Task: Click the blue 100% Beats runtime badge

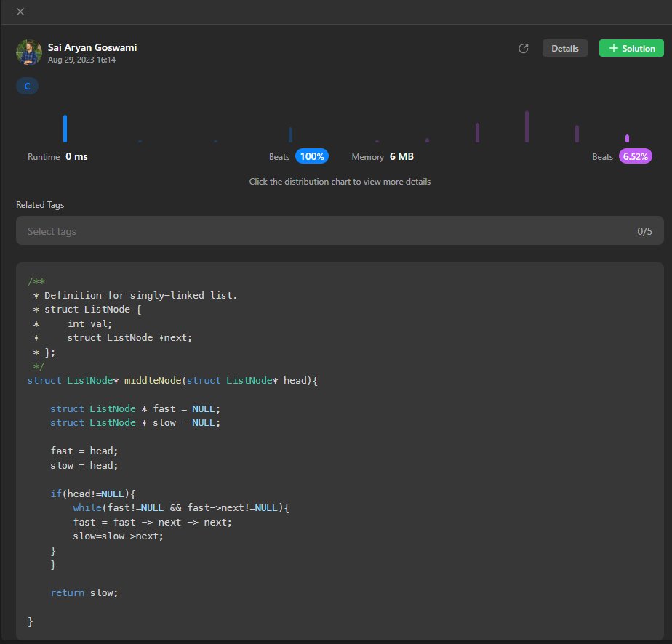Action: 312,156
